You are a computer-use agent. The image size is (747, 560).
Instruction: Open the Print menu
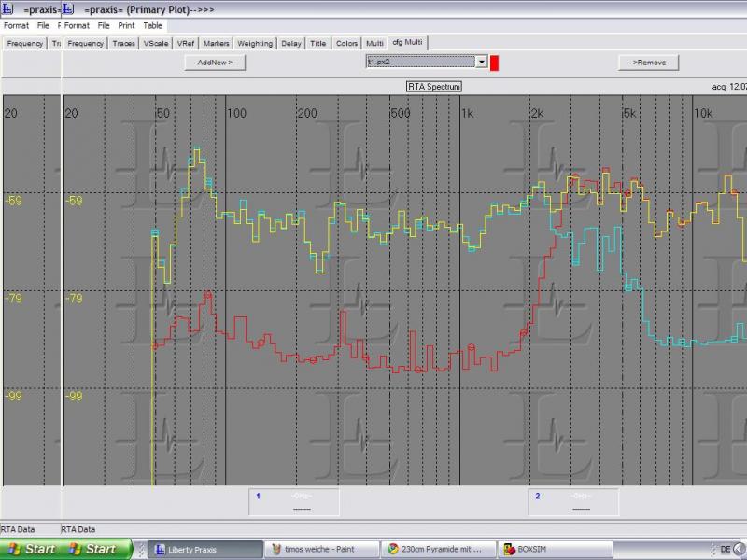126,25
